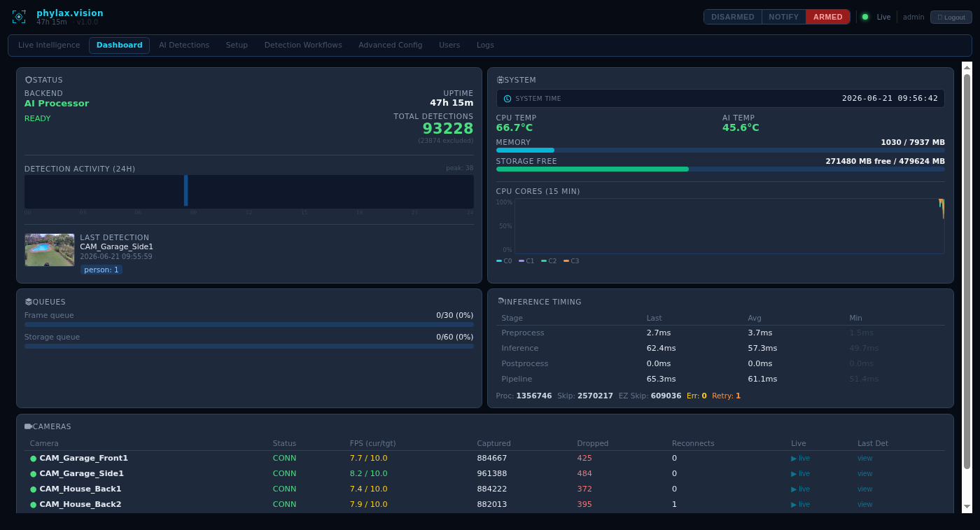
Task: Click the Retry count value
Action: click(738, 396)
